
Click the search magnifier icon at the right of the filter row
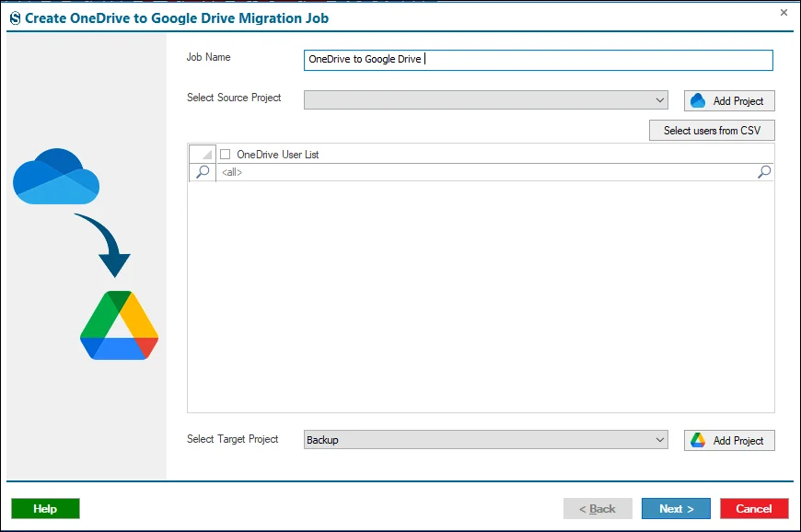[764, 171]
